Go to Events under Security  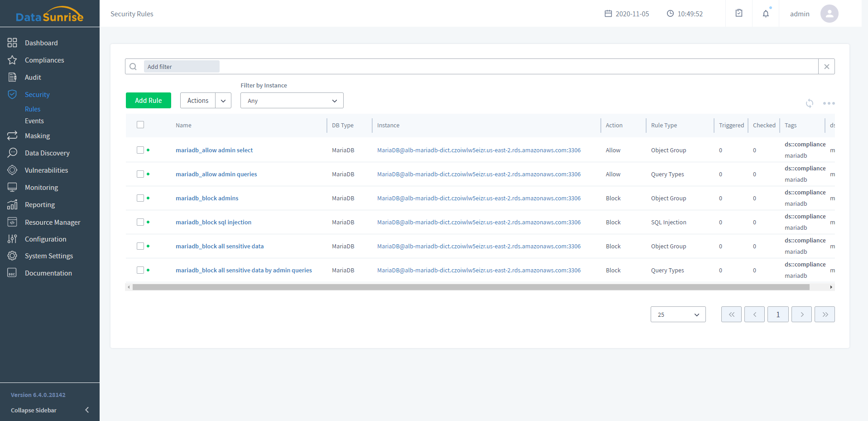point(34,121)
